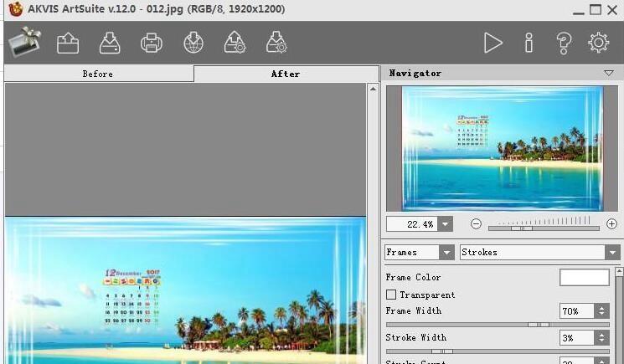Load presets with the import settings icon
Screen dimensions: 624x364
coord(235,43)
